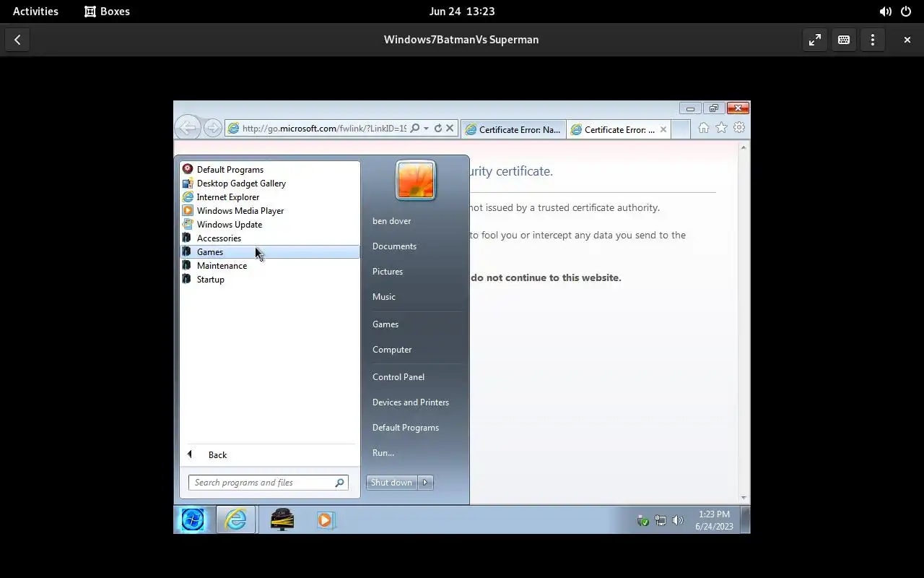924x578 pixels.
Task: Click the Boxes back arrow button
Action: click(x=17, y=40)
